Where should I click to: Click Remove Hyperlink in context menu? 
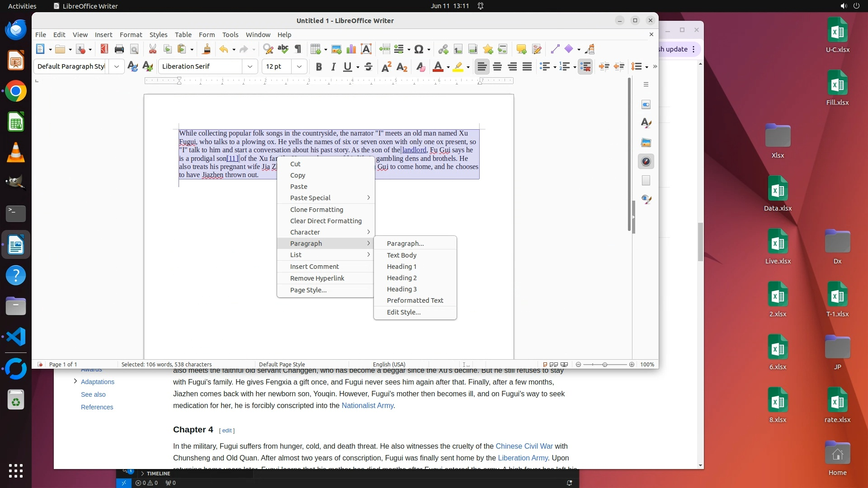click(x=317, y=278)
